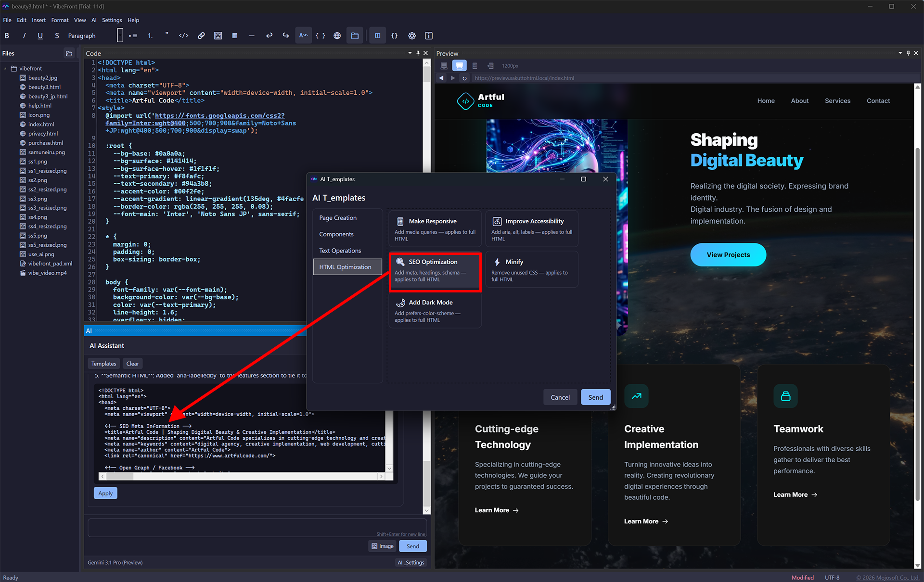
Task: Reload the preview page with the refresh icon
Action: (464, 77)
